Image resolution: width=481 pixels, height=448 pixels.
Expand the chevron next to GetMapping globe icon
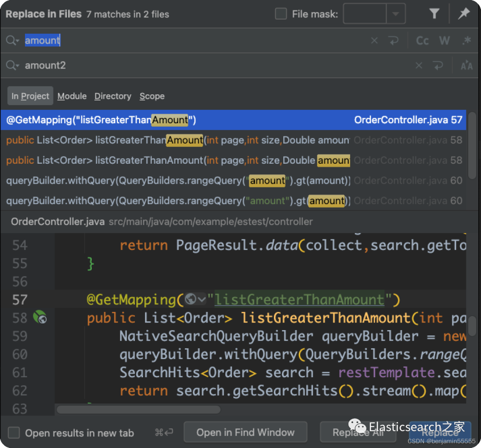(202, 299)
